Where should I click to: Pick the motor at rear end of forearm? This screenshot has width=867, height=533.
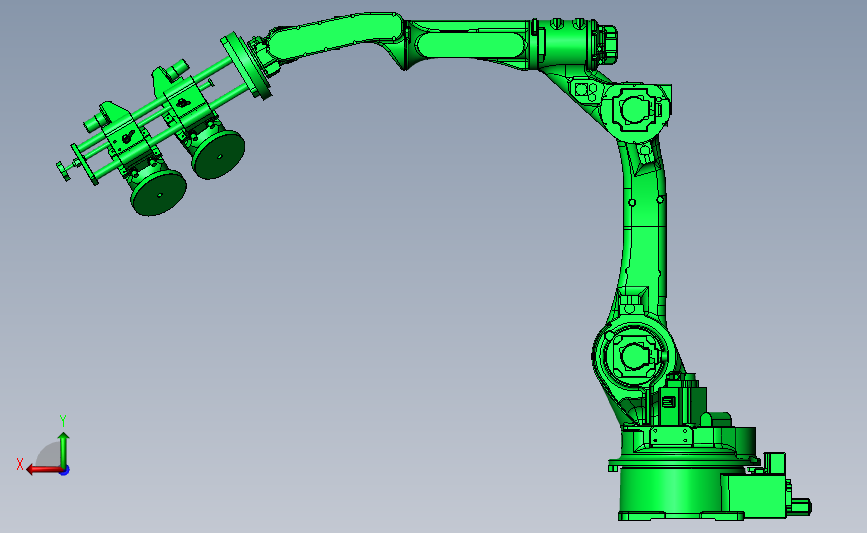pos(605,43)
